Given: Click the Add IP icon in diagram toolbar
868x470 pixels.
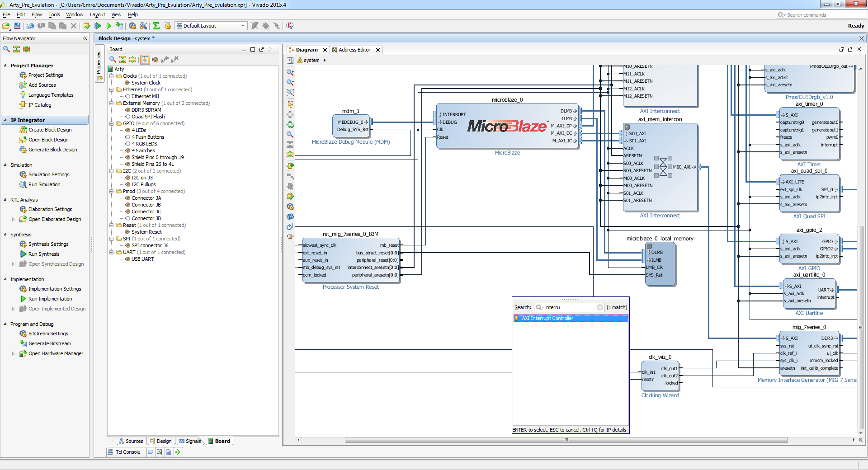Looking at the screenshot, I should pos(290,166).
